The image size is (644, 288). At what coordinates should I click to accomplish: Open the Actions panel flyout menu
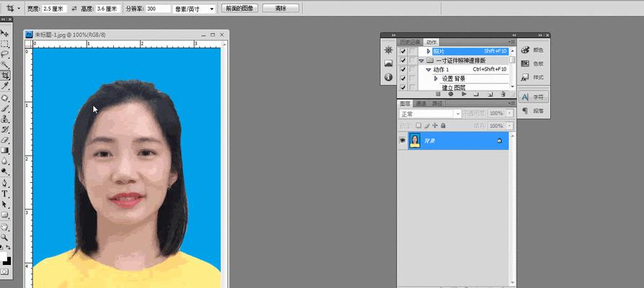512,42
